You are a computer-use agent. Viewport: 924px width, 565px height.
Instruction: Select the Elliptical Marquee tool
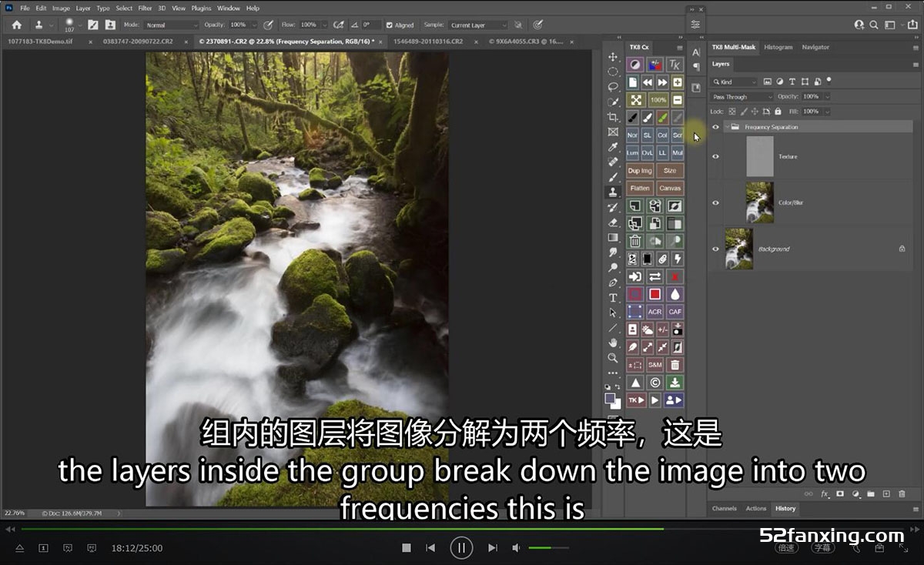pos(613,72)
